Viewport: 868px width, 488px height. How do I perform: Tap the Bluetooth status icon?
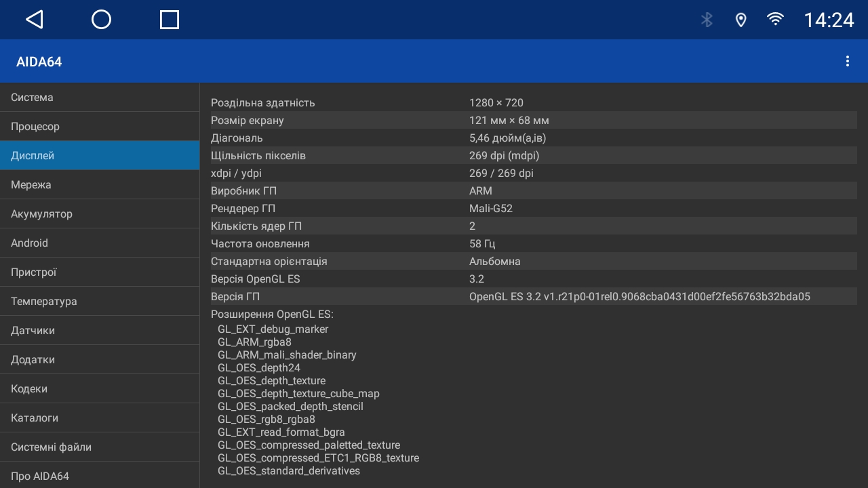707,20
